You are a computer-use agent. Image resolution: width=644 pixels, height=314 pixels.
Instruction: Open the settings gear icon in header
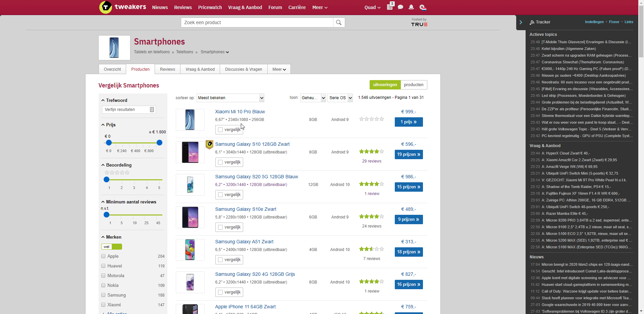coord(423,7)
